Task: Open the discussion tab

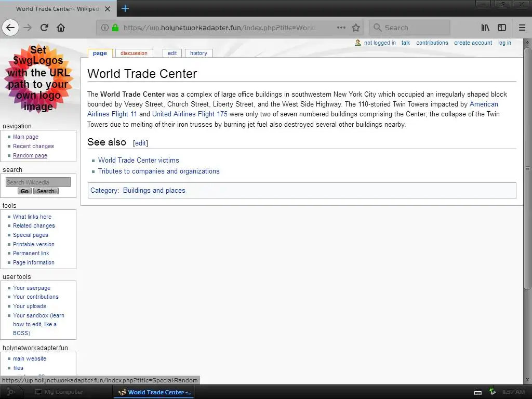Action: click(134, 54)
